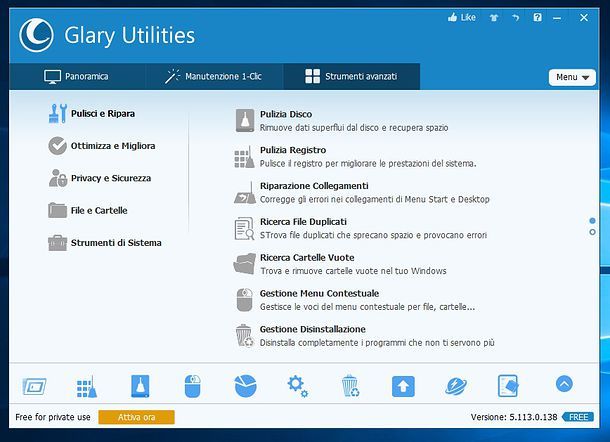Click the bottom toolbar uninstall trash icon

(x=350, y=386)
